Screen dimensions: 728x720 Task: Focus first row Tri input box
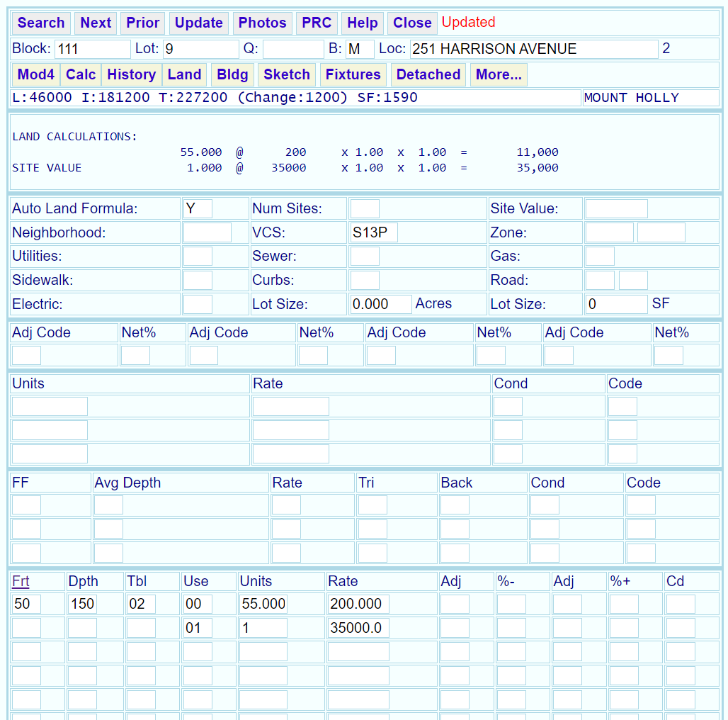[372, 505]
